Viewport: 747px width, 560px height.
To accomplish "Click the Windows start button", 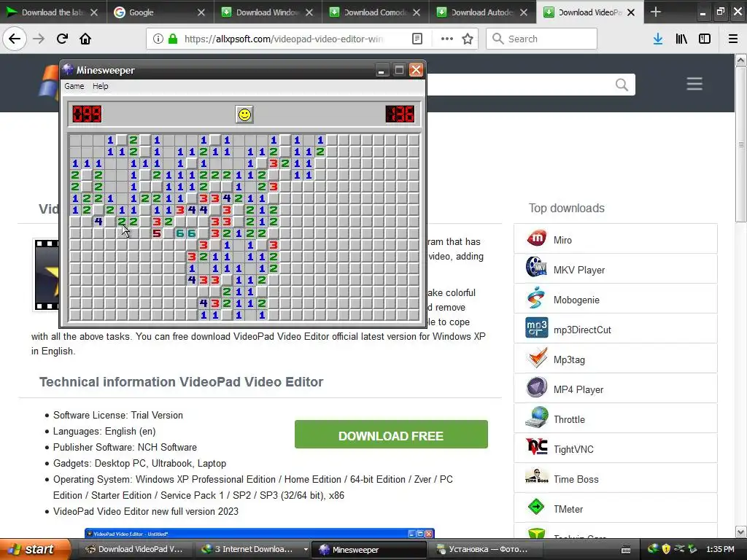I will coord(35,550).
